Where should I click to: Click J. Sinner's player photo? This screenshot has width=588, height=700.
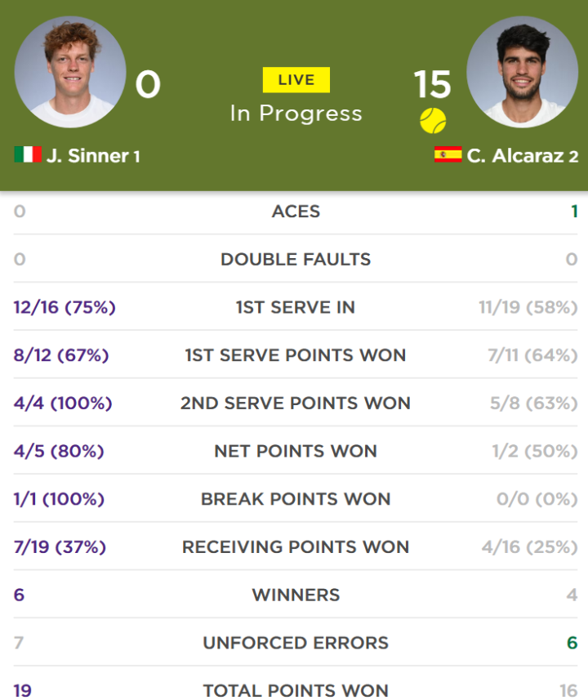point(70,73)
